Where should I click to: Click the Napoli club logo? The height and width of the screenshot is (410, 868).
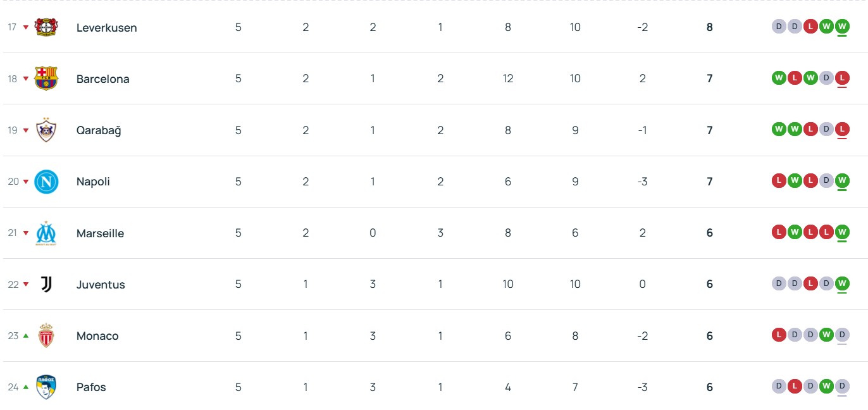[46, 182]
